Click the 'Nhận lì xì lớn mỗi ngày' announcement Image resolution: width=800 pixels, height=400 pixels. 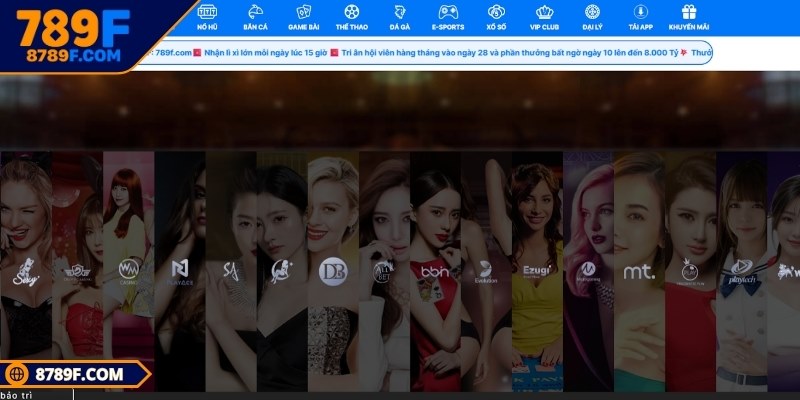265,52
